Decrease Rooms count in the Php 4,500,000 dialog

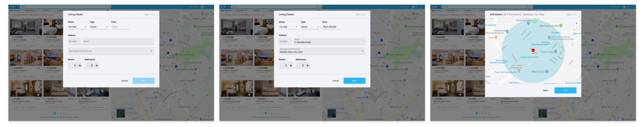tap(281, 66)
